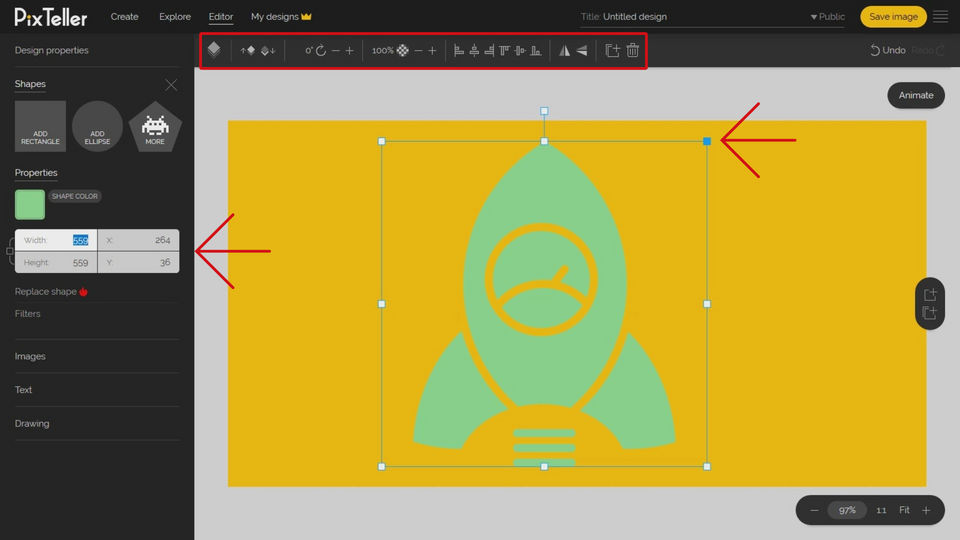Screen dimensions: 960x540
Task: Undo the last action
Action: tap(888, 50)
